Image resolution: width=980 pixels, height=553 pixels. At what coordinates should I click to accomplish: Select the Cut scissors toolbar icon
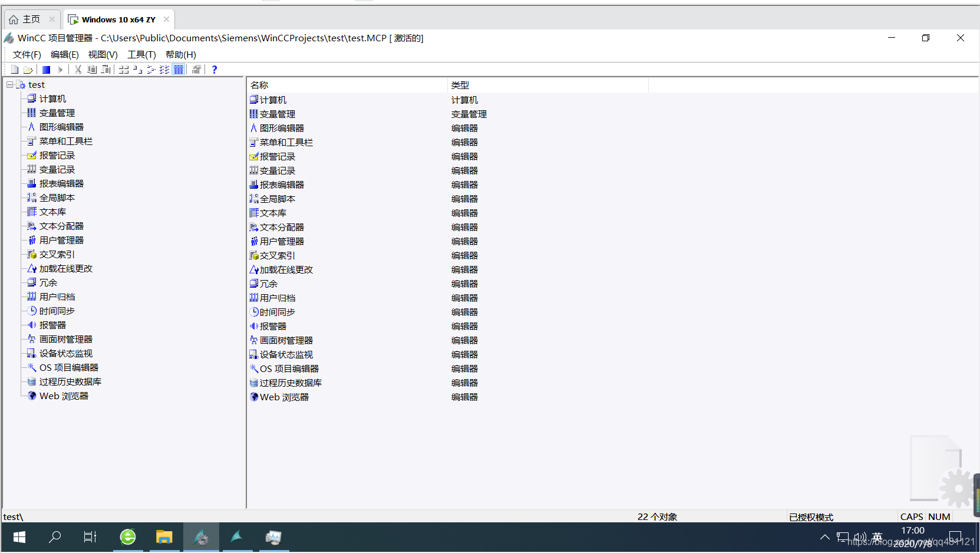tap(77, 70)
